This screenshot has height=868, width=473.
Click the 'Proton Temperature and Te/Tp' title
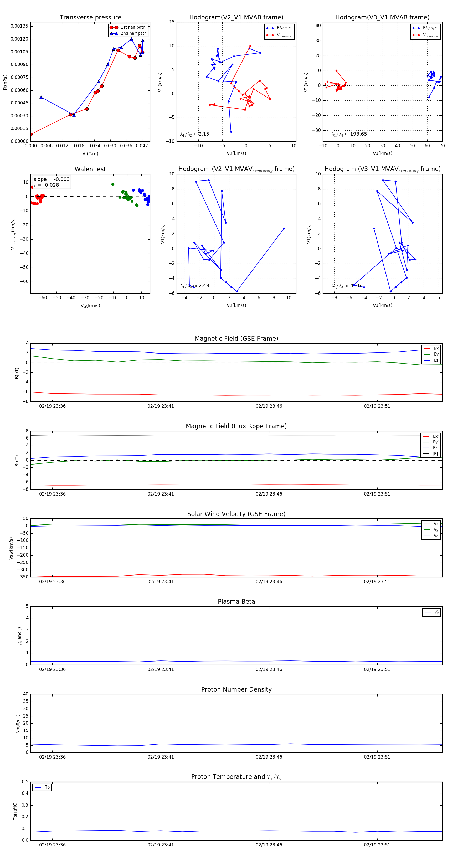pos(236,777)
